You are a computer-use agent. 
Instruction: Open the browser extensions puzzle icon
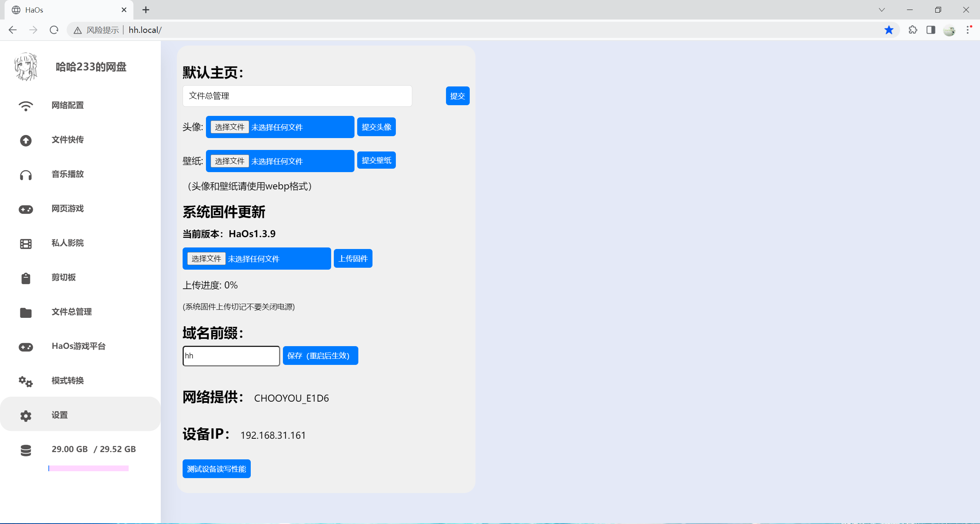[913, 30]
